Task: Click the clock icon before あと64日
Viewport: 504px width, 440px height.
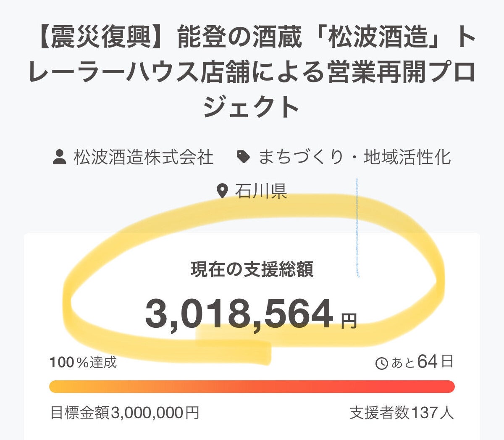Action: 381,364
